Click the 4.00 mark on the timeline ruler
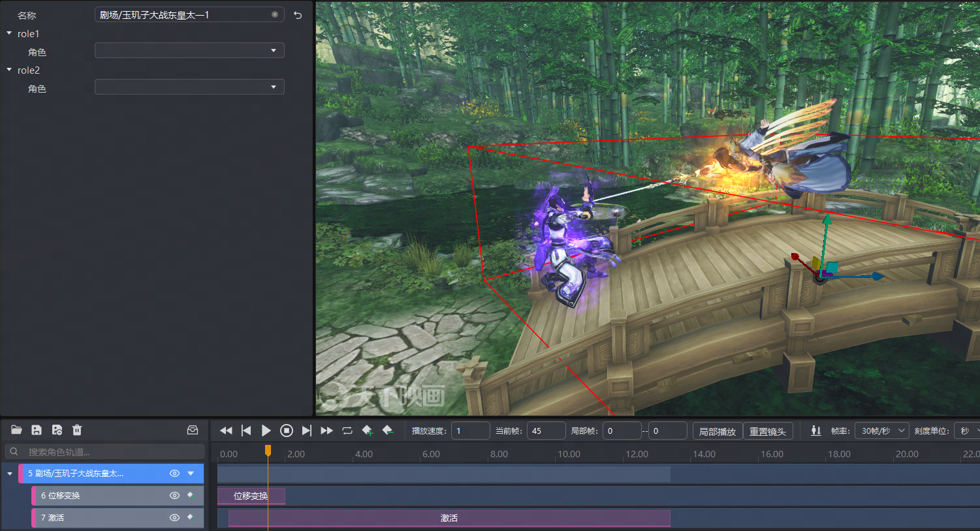The height and width of the screenshot is (531, 980). coord(364,454)
